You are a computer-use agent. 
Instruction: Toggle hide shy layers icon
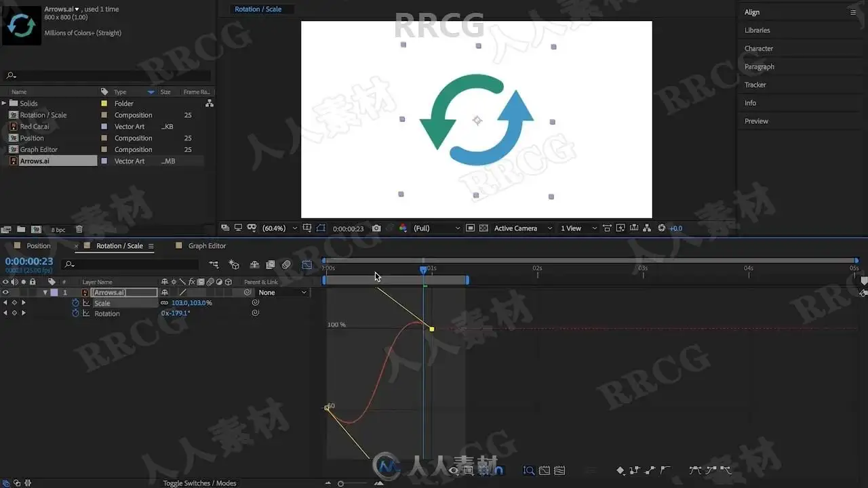click(x=254, y=264)
